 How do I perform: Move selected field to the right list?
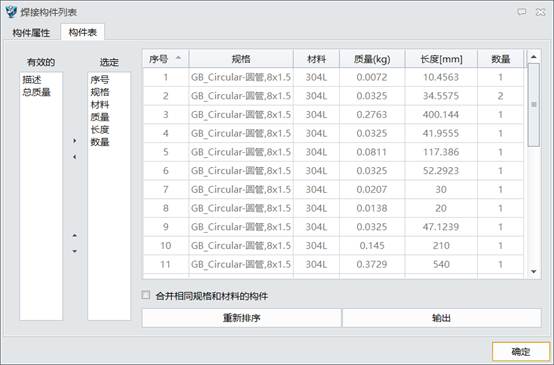pyautogui.click(x=75, y=141)
